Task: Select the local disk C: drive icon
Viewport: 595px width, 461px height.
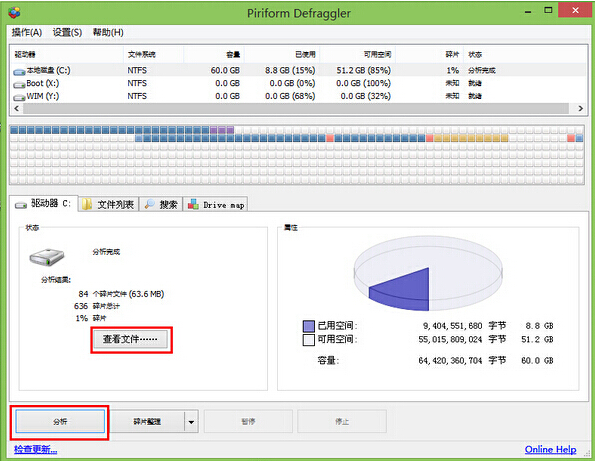Action: [19, 72]
